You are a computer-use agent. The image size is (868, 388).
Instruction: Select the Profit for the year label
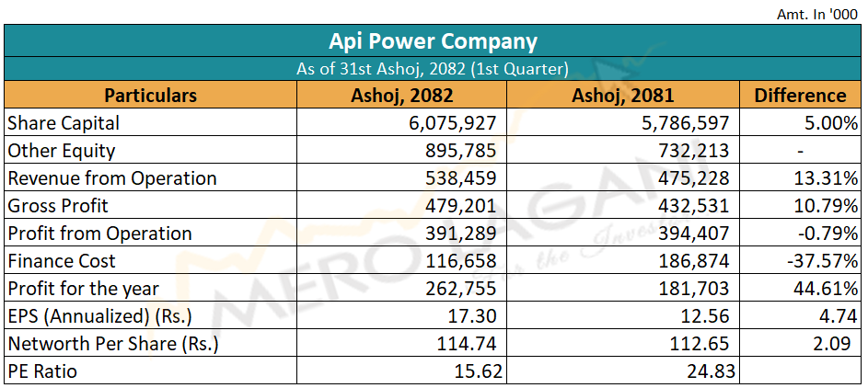(84, 288)
